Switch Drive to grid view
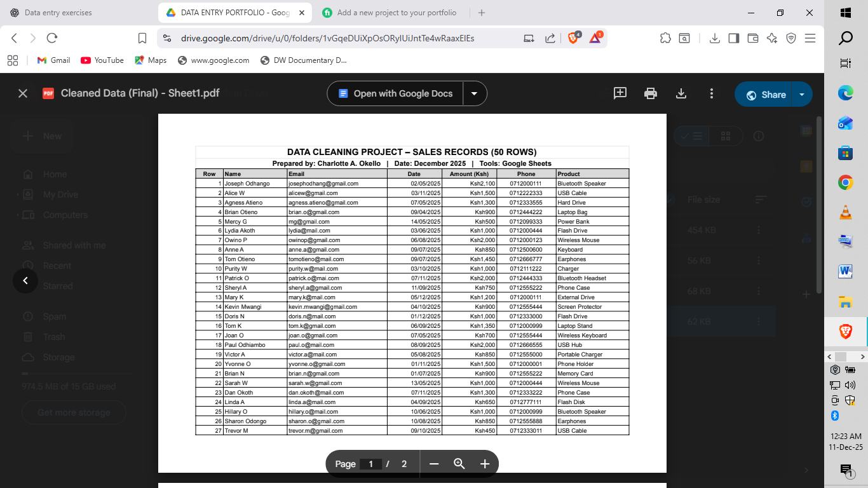Screen dimensions: 868x488 click(725, 136)
